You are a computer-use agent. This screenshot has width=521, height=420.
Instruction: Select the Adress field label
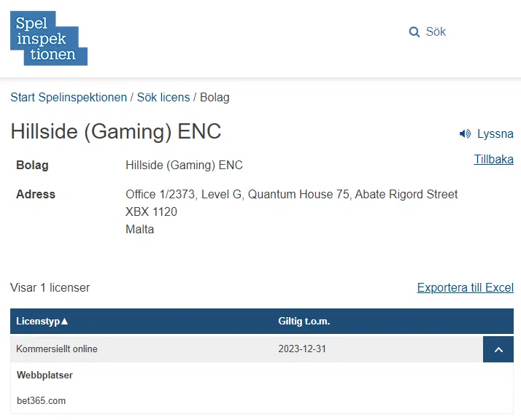[x=36, y=194]
